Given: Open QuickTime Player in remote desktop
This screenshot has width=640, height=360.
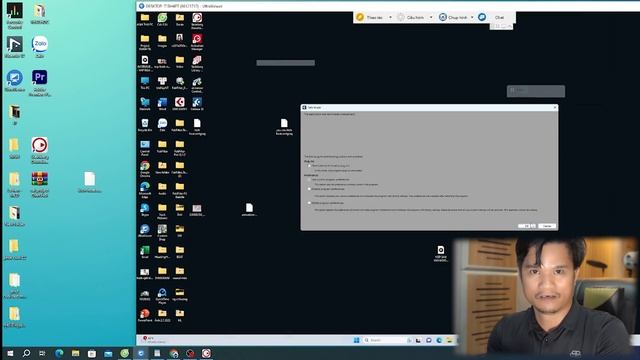Looking at the screenshot, I should click(162, 292).
